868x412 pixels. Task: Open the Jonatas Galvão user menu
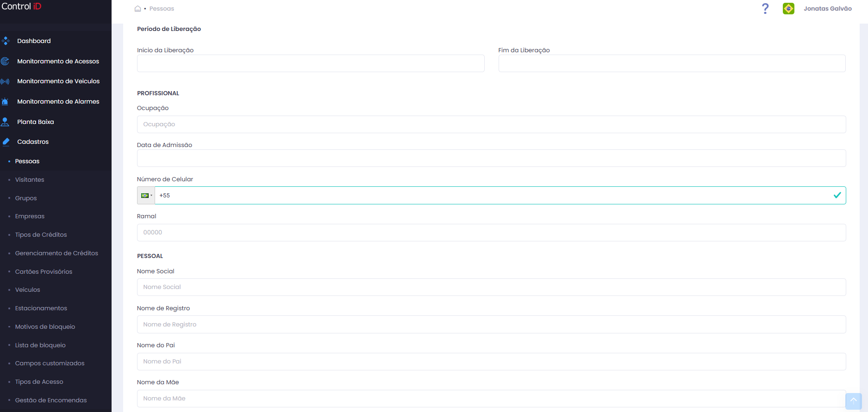click(x=828, y=8)
